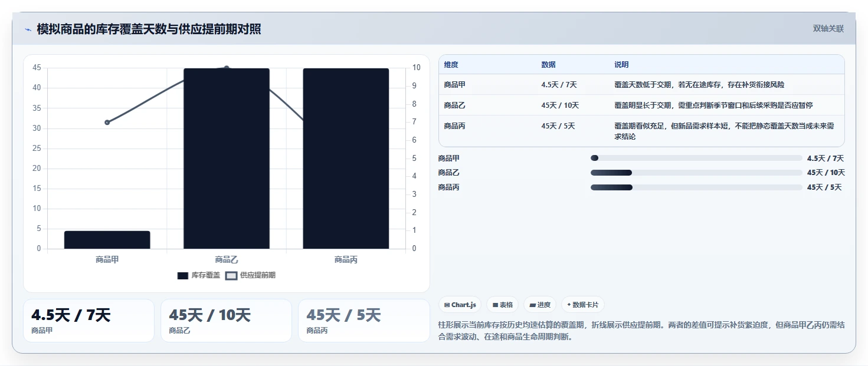This screenshot has height=366, width=868.
Task: Click 商品丙 in the table row
Action: [x=455, y=126]
